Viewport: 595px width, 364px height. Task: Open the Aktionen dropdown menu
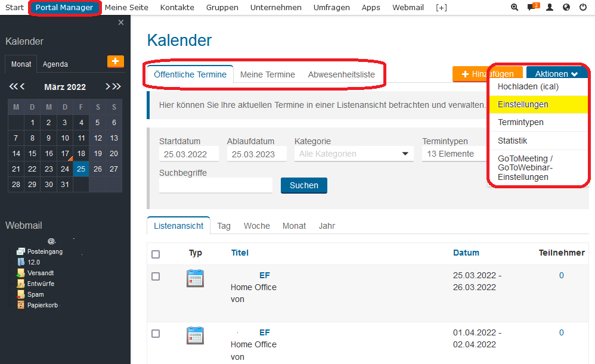click(x=556, y=73)
